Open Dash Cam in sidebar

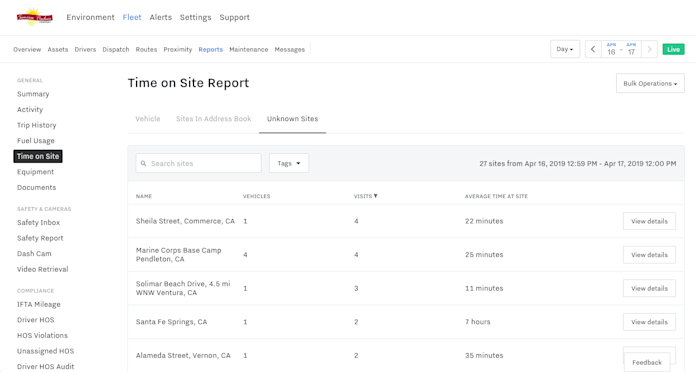click(34, 253)
